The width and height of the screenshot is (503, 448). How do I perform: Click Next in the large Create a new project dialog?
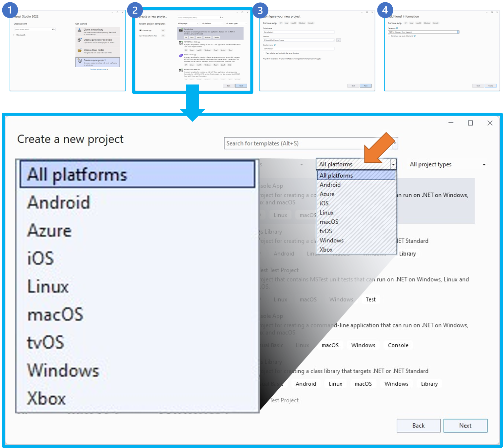[x=465, y=425]
